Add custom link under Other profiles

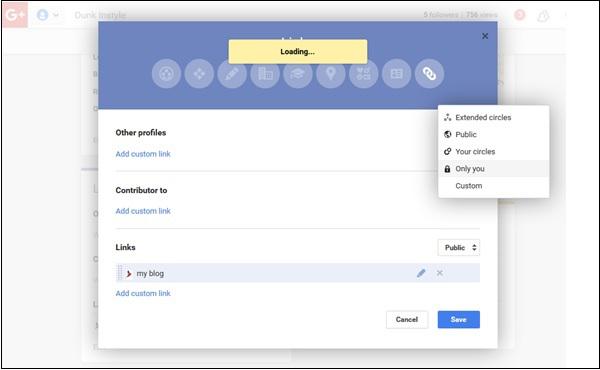(x=143, y=154)
